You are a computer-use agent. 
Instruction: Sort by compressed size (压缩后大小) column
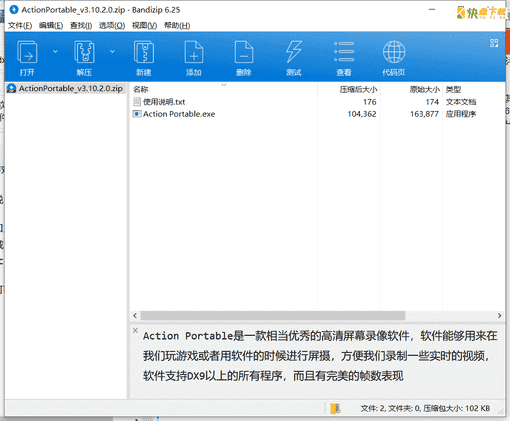[x=358, y=89]
